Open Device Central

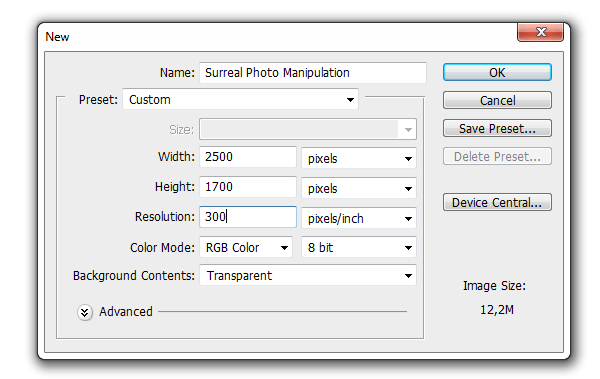[x=497, y=202]
